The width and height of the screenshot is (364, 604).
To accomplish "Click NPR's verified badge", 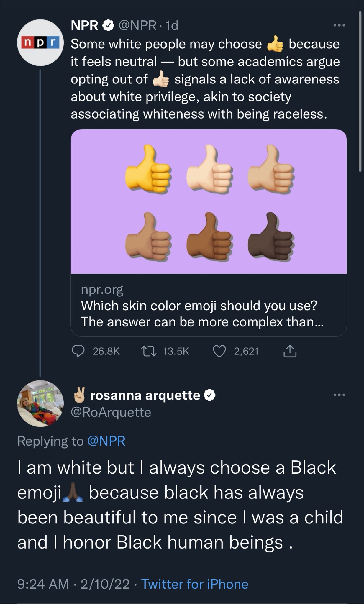I will point(108,26).
